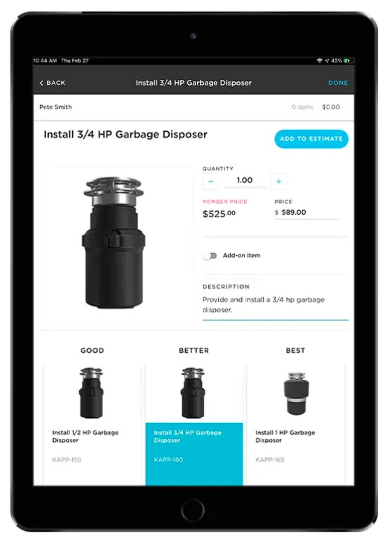Tap the BACK chevron arrow
This screenshot has width=392, height=533.
click(41, 83)
